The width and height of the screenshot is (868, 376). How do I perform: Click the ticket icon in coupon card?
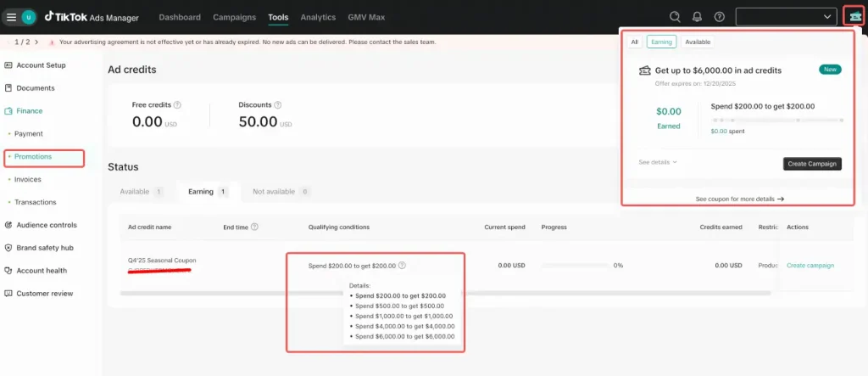pyautogui.click(x=645, y=70)
